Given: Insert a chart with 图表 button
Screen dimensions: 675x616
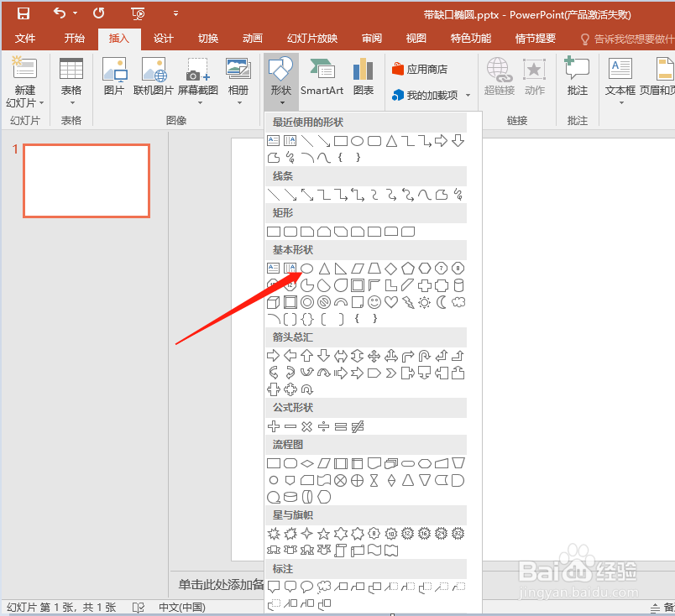Looking at the screenshot, I should point(363,76).
